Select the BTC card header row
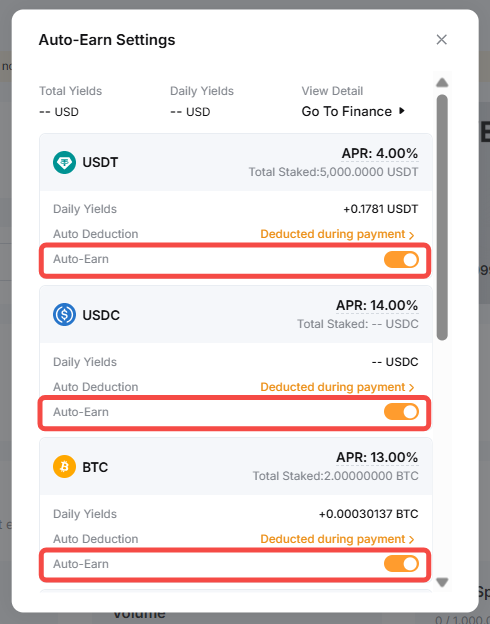490x624 pixels. [x=236, y=466]
